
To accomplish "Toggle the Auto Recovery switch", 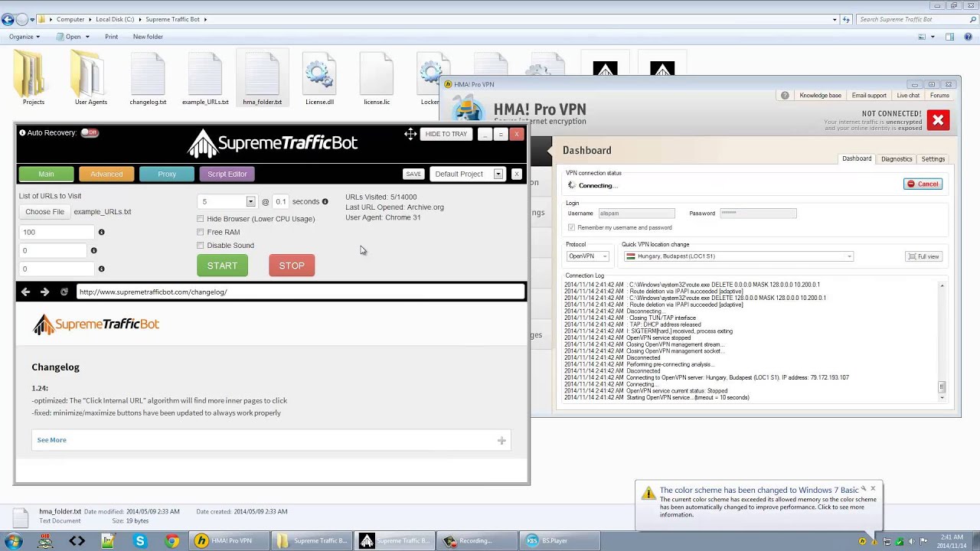I will click(90, 132).
